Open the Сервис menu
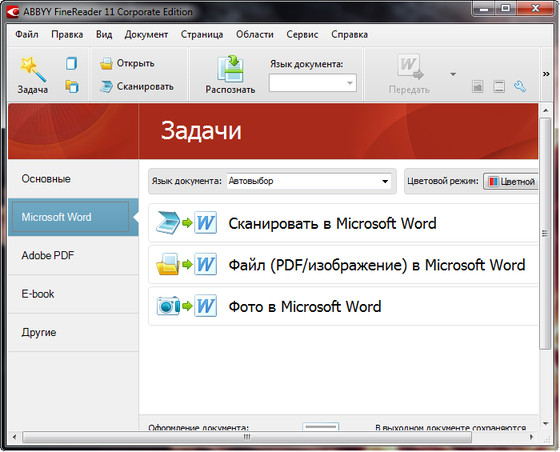Viewport: 560px width, 452px height. click(x=302, y=35)
